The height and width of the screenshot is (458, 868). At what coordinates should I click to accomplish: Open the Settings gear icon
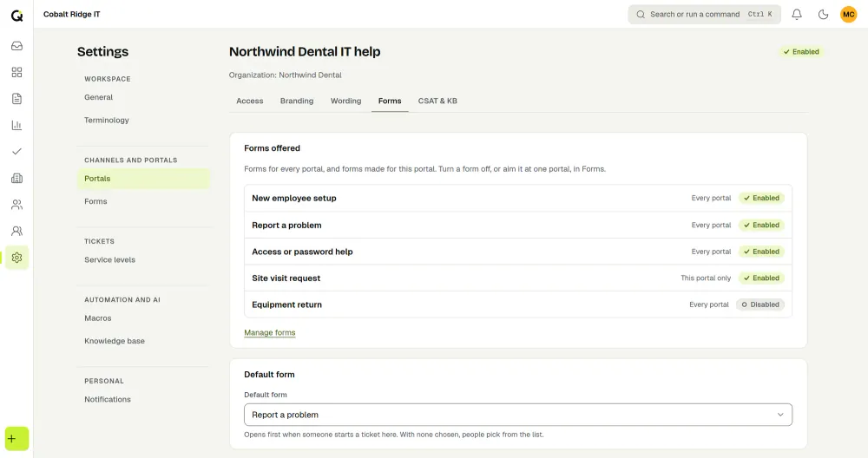coord(16,258)
